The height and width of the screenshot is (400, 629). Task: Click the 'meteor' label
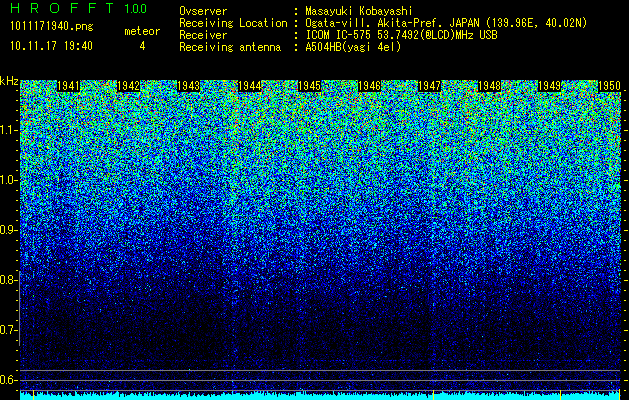(x=142, y=31)
